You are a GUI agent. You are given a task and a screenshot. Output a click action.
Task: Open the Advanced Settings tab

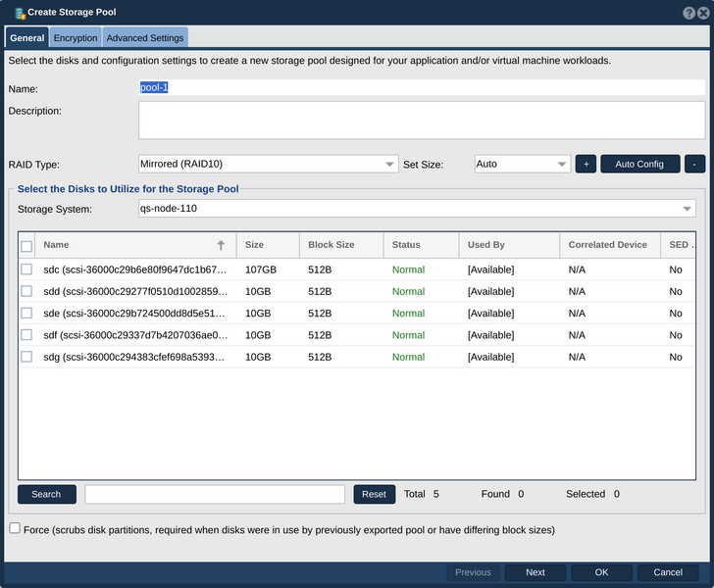point(145,38)
